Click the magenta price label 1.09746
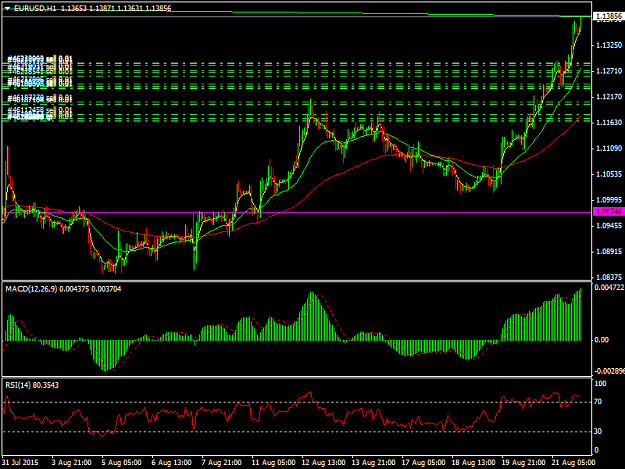Viewport: 625px width, 469px height. coord(608,212)
